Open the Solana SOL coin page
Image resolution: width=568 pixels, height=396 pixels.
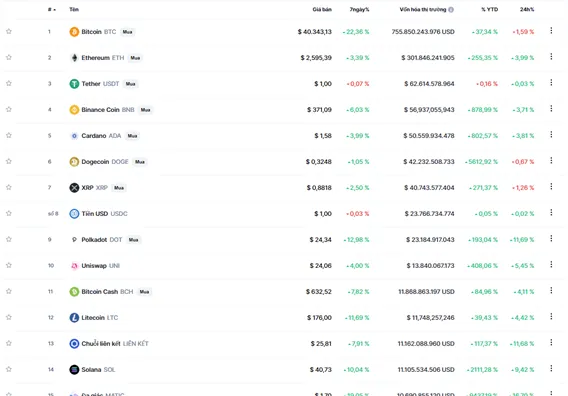coord(98,370)
